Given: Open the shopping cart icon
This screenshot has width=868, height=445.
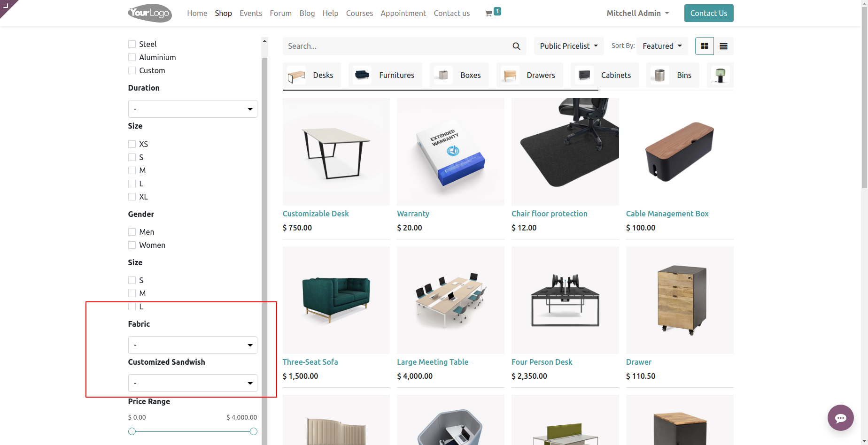Looking at the screenshot, I should [488, 14].
